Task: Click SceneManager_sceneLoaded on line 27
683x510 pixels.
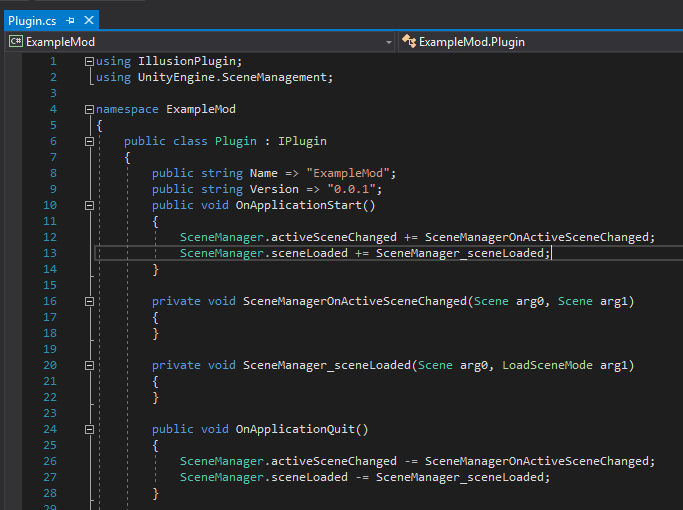Action: pyautogui.click(x=460, y=477)
